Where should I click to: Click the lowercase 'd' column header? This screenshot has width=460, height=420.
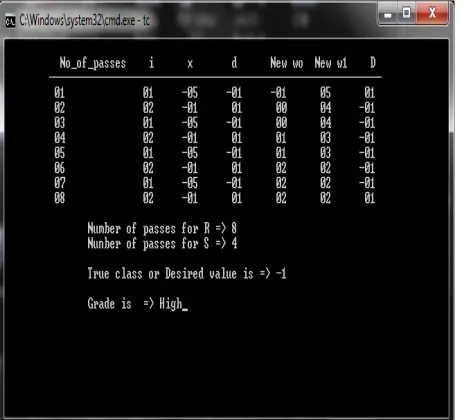234,62
